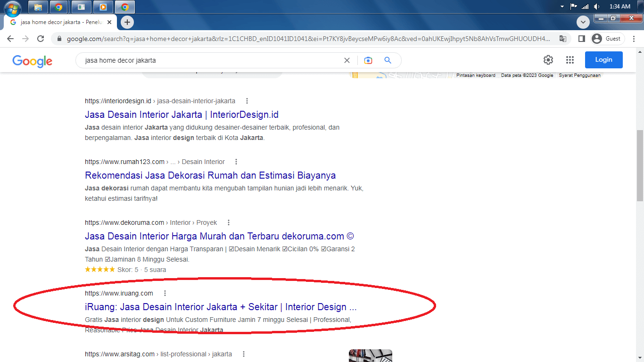Expand the tab search dropdown arrow
This screenshot has height=362, width=644.
583,22
